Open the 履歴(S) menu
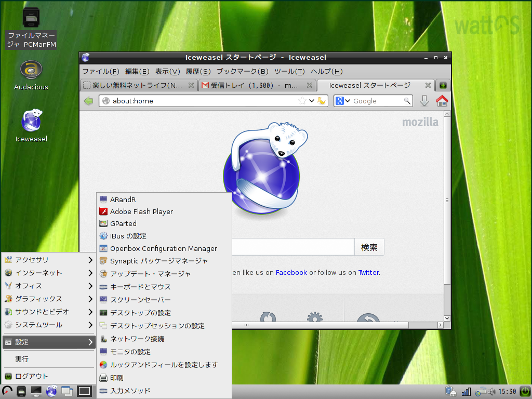This screenshot has width=532, height=399. pyautogui.click(x=198, y=72)
